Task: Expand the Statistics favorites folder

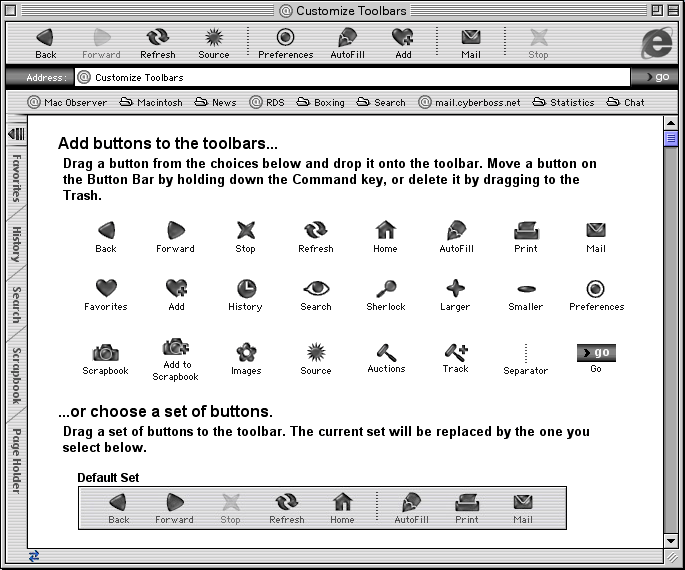Action: pyautogui.click(x=564, y=102)
